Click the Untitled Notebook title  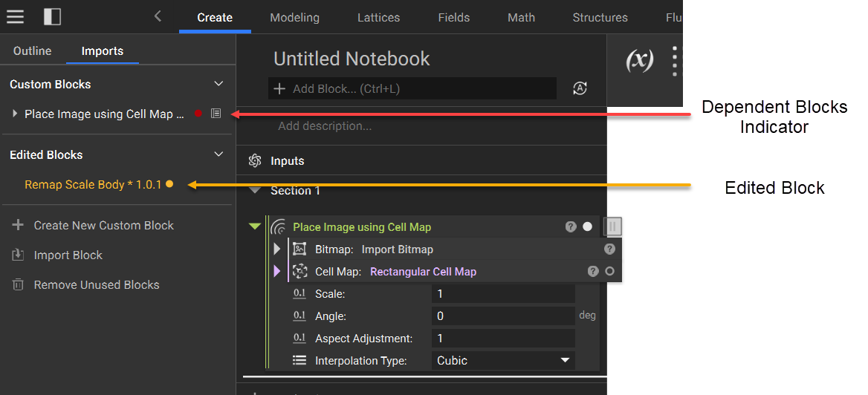[x=352, y=59]
